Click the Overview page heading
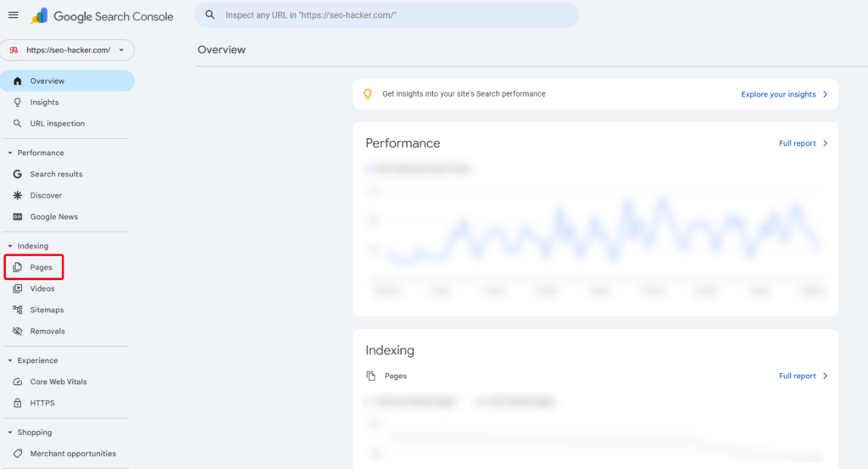The image size is (868, 469). 221,50
